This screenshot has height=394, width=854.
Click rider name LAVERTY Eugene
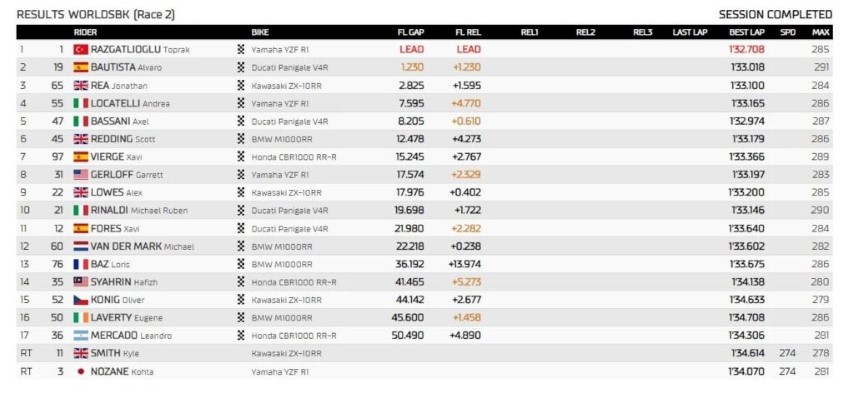coord(126,318)
